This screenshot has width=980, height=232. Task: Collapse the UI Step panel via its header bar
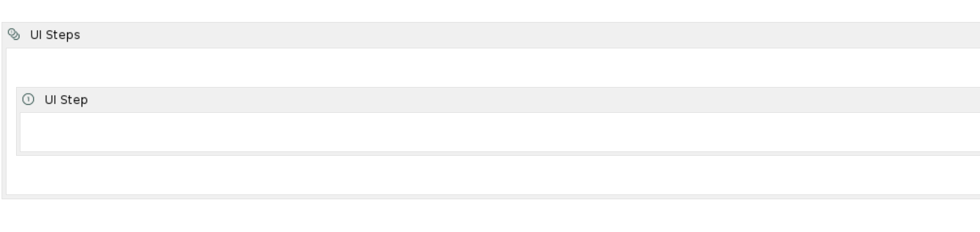498,100
